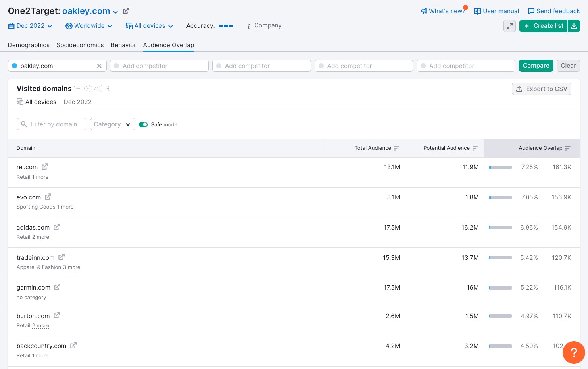The image size is (588, 369).
Task: Expand tradeinn.com '3 more' categories
Action: tap(71, 267)
